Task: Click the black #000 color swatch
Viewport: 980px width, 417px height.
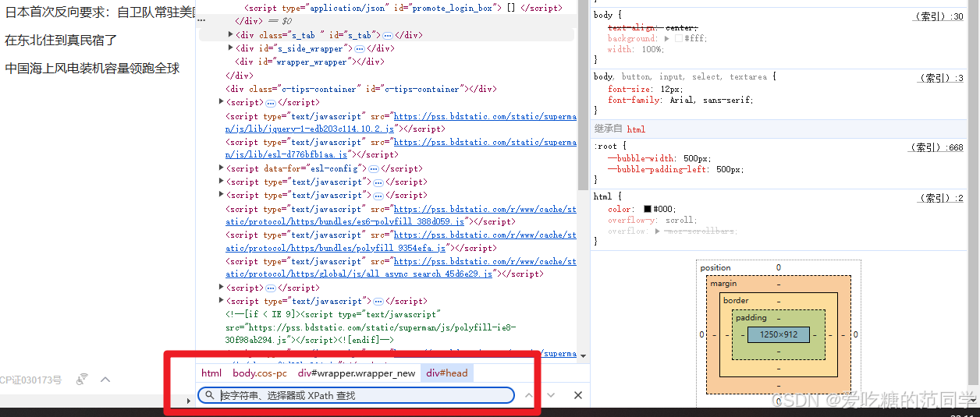Action: pos(648,209)
